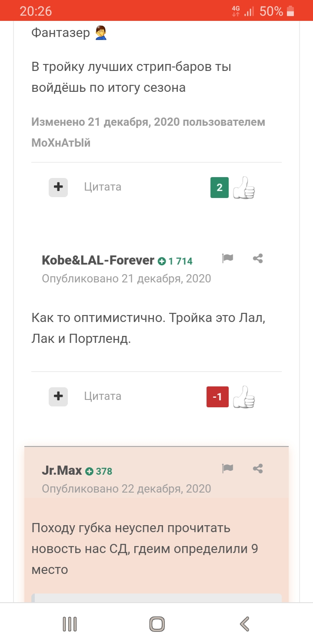Like the post with reputation score 2
This screenshot has height=644, width=313.
point(244,188)
